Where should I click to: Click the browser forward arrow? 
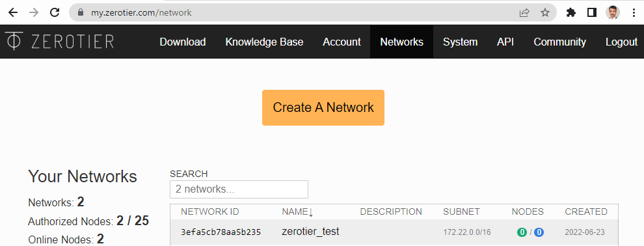click(x=34, y=13)
